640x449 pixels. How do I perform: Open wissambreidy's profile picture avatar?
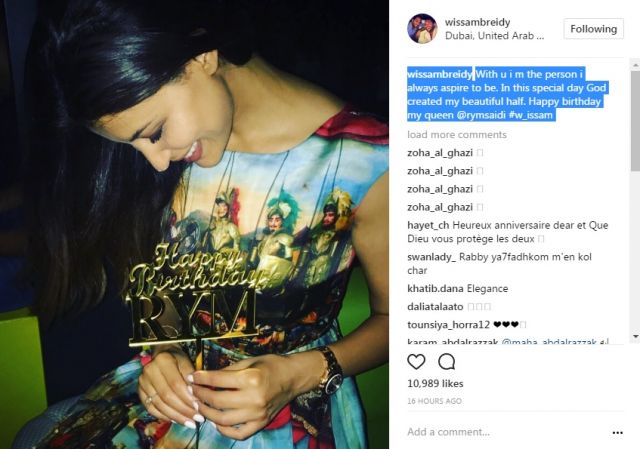422,29
